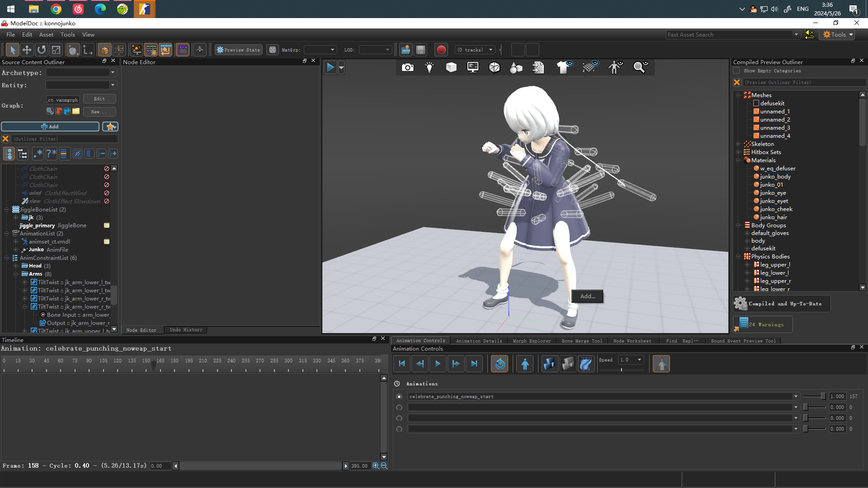Select the fourth animation slot radio button
This screenshot has width=868, height=488.
click(x=399, y=429)
